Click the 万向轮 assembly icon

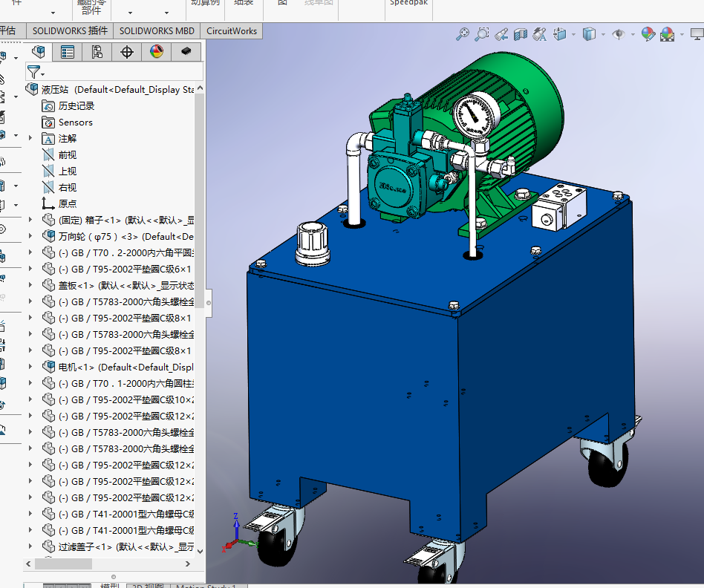(48, 236)
